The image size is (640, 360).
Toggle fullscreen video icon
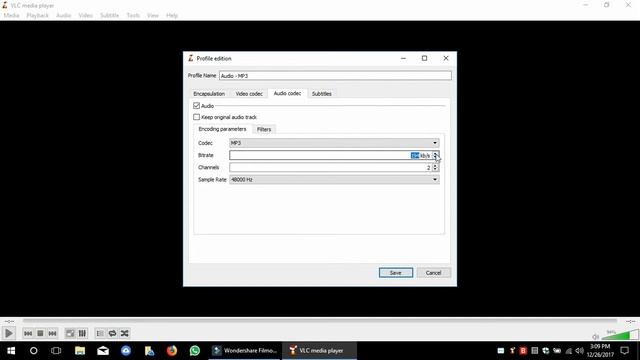(x=70, y=333)
